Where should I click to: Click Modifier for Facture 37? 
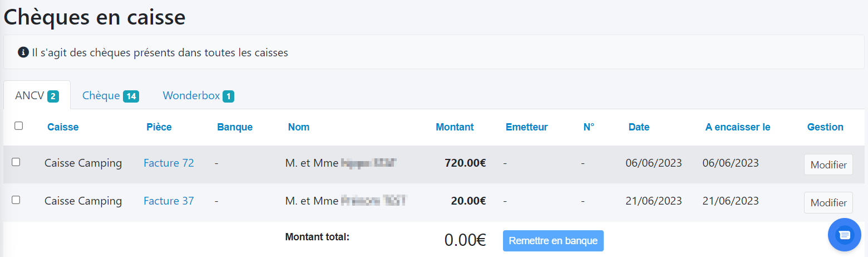click(828, 202)
